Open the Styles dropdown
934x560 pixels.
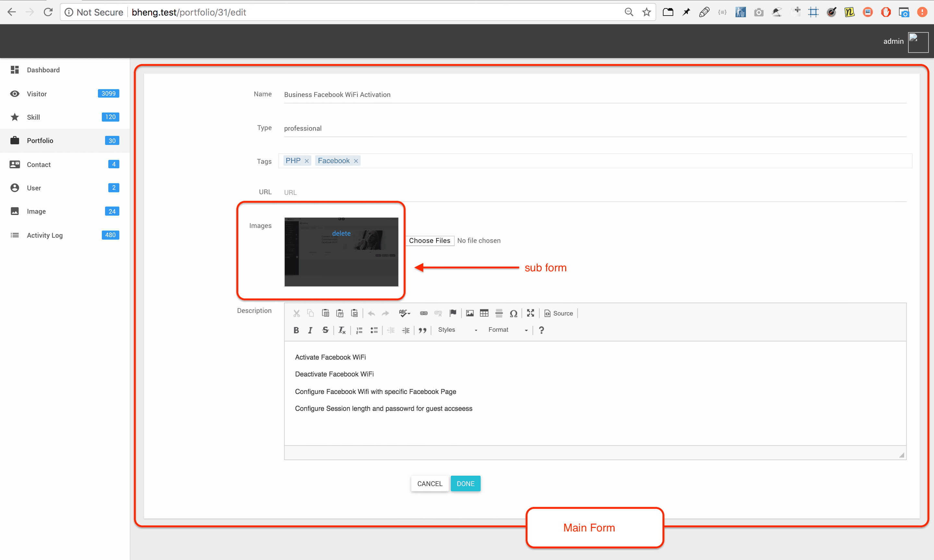(457, 330)
